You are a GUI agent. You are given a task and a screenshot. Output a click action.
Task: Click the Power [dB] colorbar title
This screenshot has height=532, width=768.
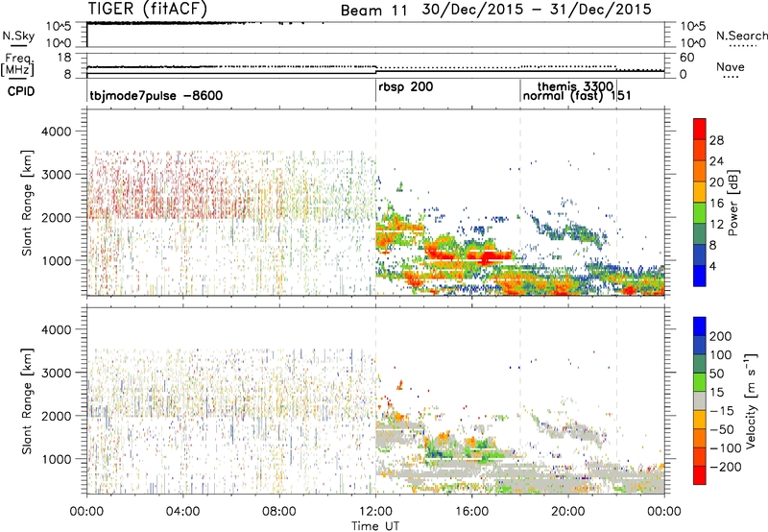point(732,203)
